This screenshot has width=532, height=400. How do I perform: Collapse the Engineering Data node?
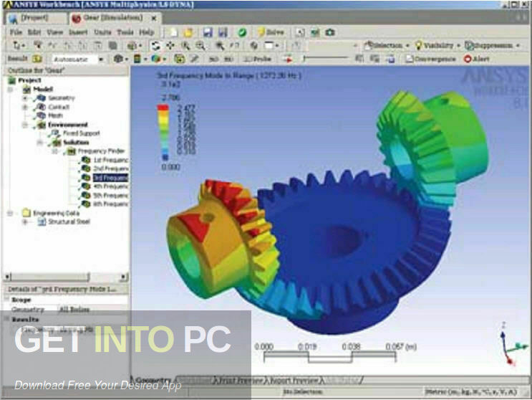click(x=10, y=213)
